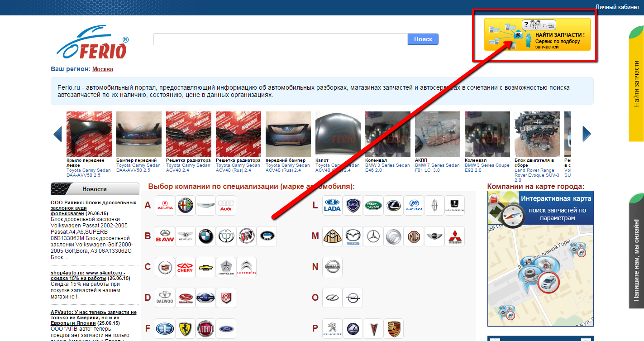Select the Mitsubishi diamonds logo
This screenshot has height=342, width=644.
point(455,236)
